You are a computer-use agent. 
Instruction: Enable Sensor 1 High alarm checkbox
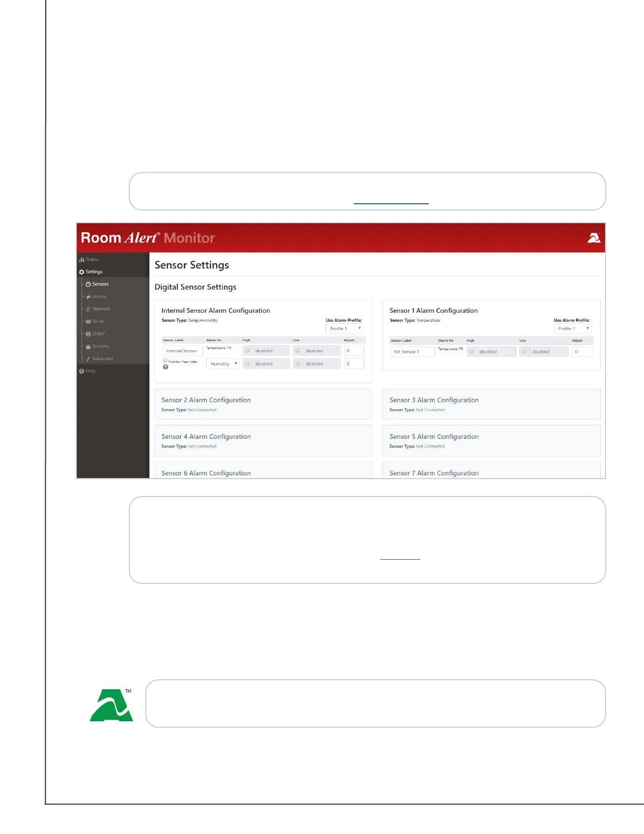(471, 352)
